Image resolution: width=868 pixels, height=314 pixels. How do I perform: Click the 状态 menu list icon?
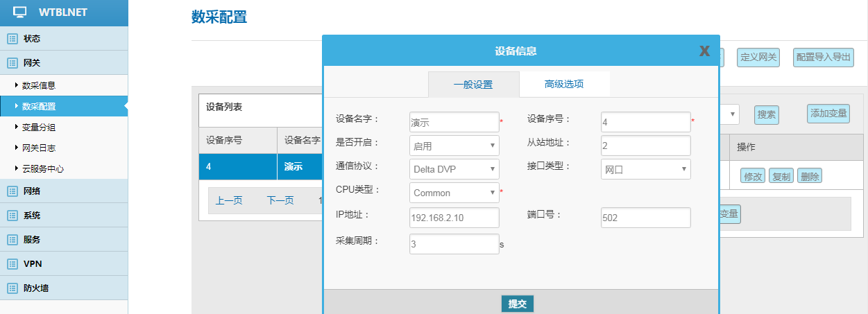tap(12, 39)
